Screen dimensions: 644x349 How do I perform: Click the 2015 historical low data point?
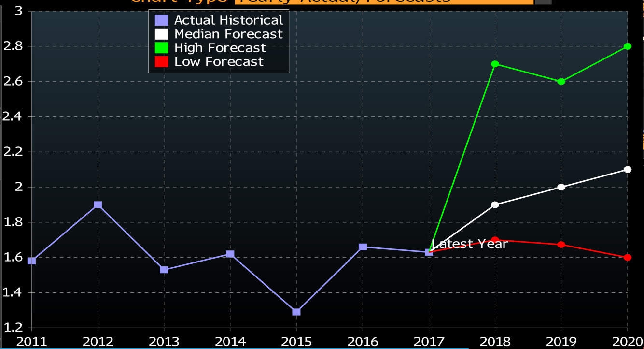click(x=296, y=312)
